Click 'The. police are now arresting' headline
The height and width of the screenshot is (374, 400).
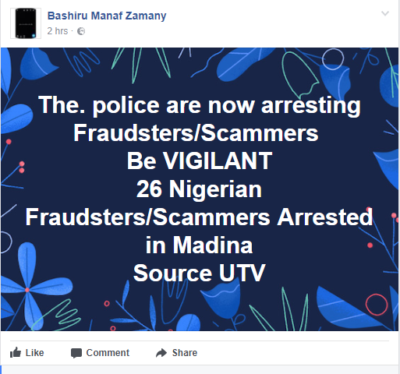(199, 105)
